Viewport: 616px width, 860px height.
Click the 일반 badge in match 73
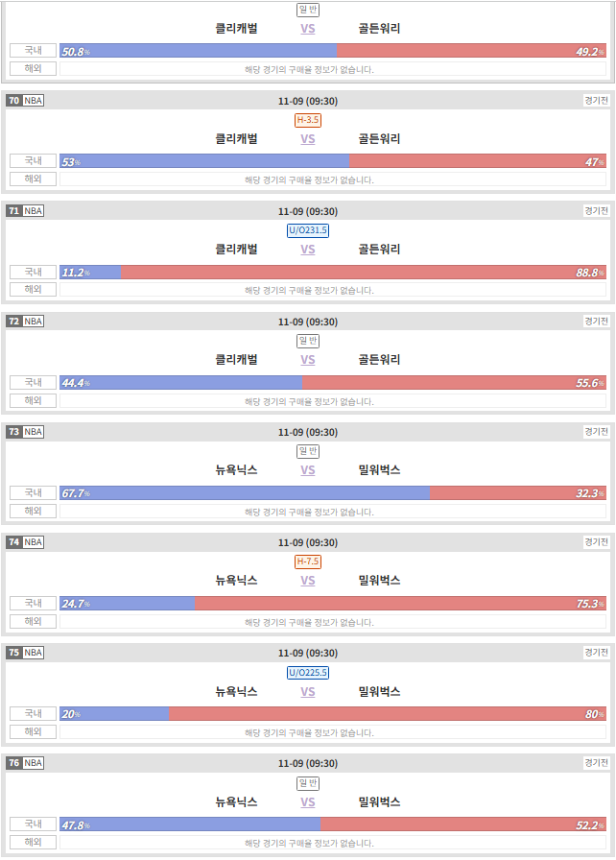307,451
